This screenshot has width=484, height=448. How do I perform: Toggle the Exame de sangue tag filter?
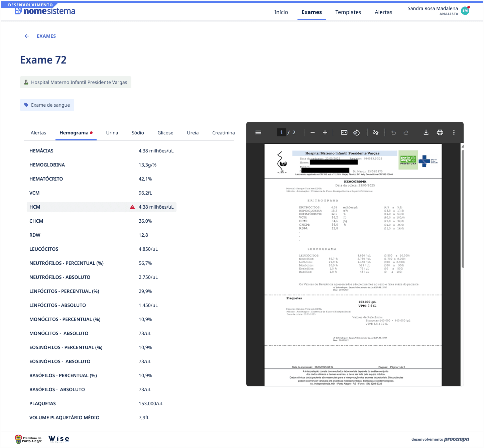[x=47, y=105]
